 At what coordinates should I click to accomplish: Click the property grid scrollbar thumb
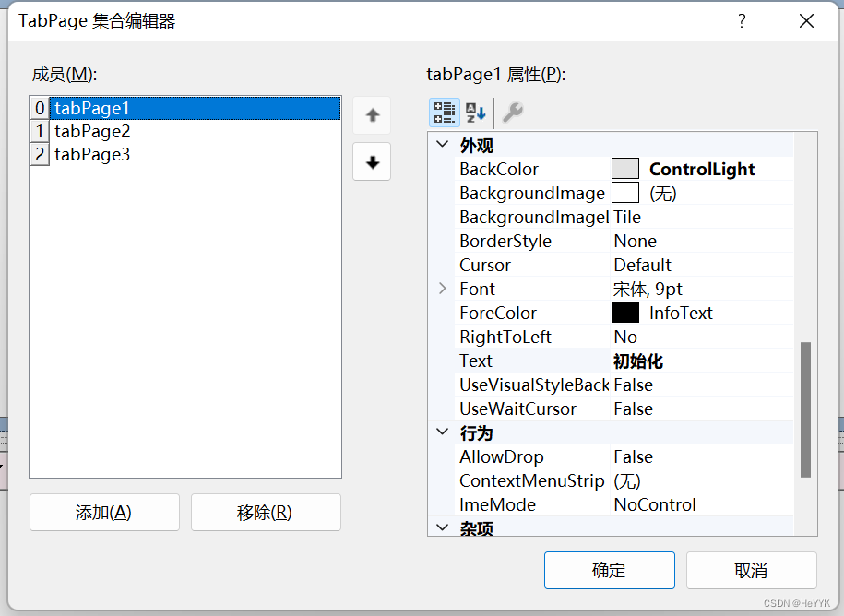coord(805,409)
